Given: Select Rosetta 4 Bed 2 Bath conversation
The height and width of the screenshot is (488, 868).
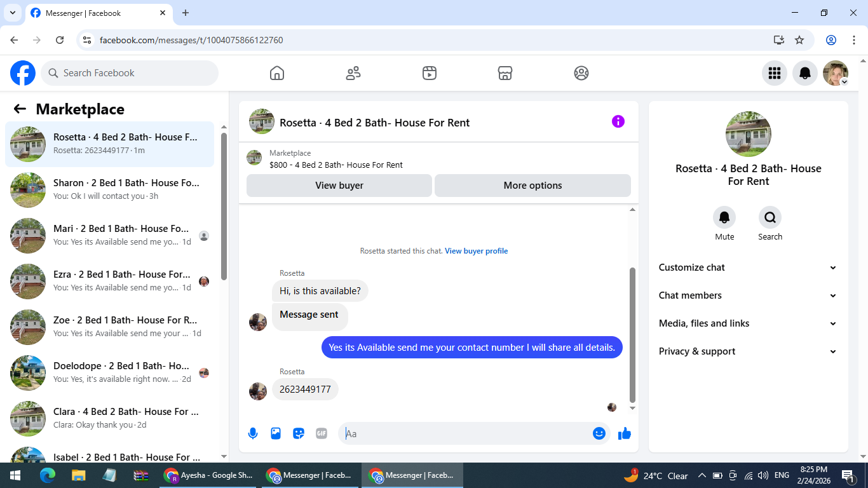Looking at the screenshot, I should click(x=109, y=144).
